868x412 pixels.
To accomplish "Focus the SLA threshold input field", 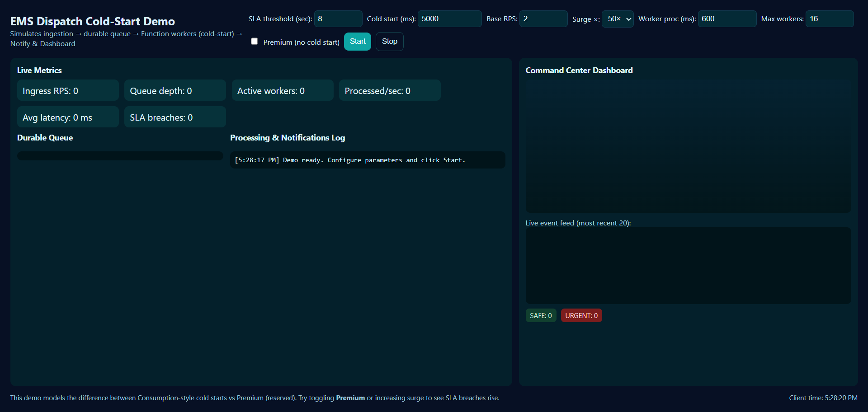I will tap(338, 19).
